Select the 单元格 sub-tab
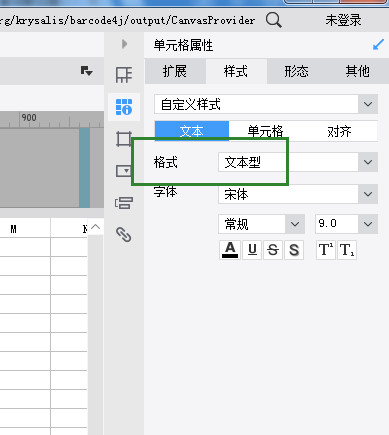The width and height of the screenshot is (389, 435). coord(266,131)
